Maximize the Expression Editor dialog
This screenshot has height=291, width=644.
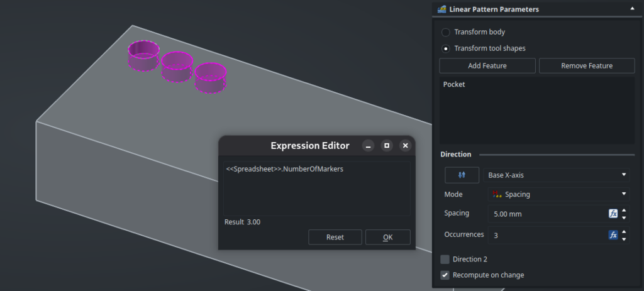(x=387, y=146)
